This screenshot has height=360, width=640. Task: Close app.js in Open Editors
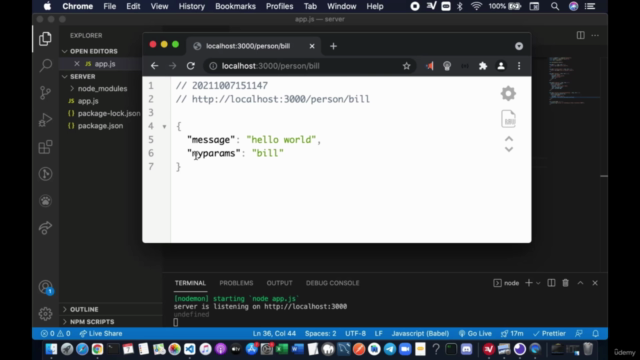click(x=77, y=64)
